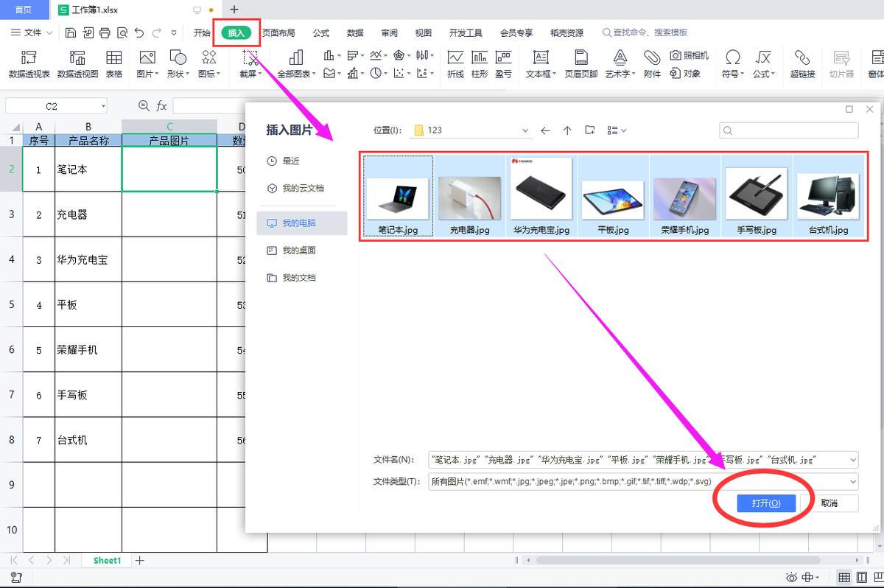Expand the name box dropdown showing C2
Screen dimensions: 884x588
tap(103, 106)
